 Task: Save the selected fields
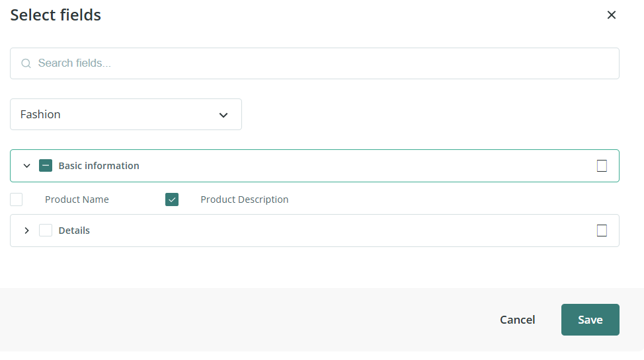coord(590,320)
